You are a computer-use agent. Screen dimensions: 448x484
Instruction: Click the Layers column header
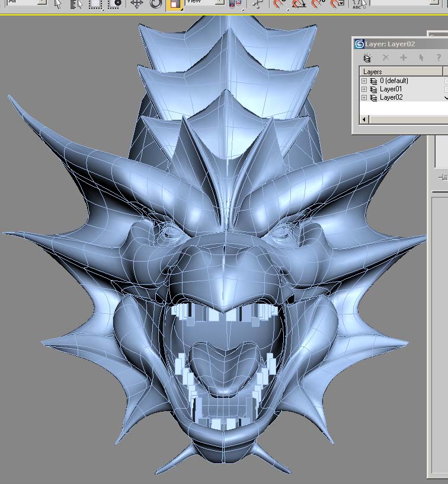point(401,72)
